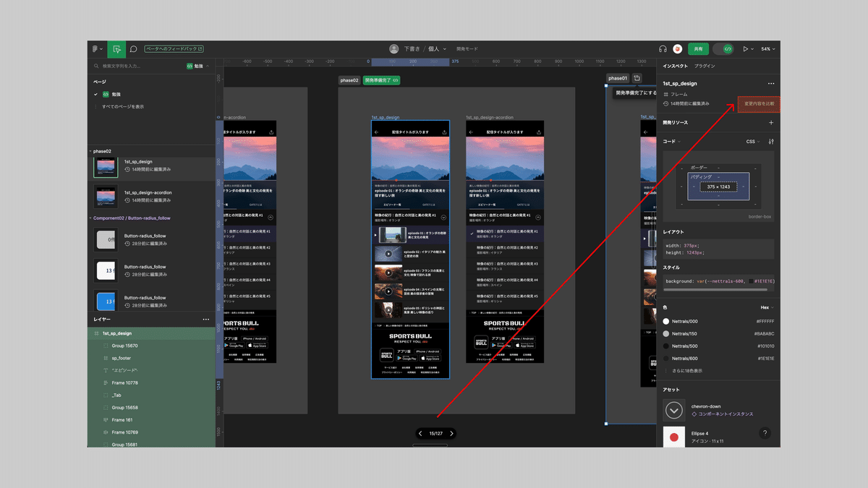Screen dimensions: 868x488
Task: Expand the コード section dropdown
Action: (672, 142)
